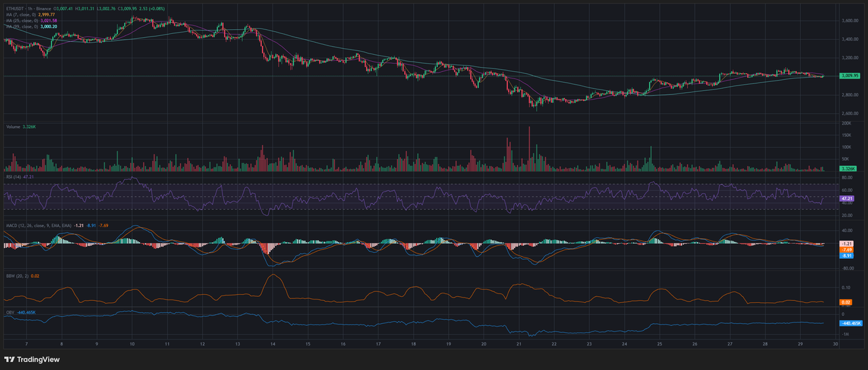
Task: Click the 3,200.00 price axis level
Action: 850,58
